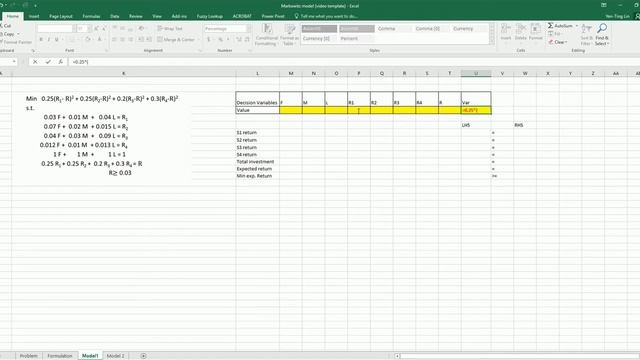
Task: Open the Insert ribbon tab
Action: tap(34, 16)
